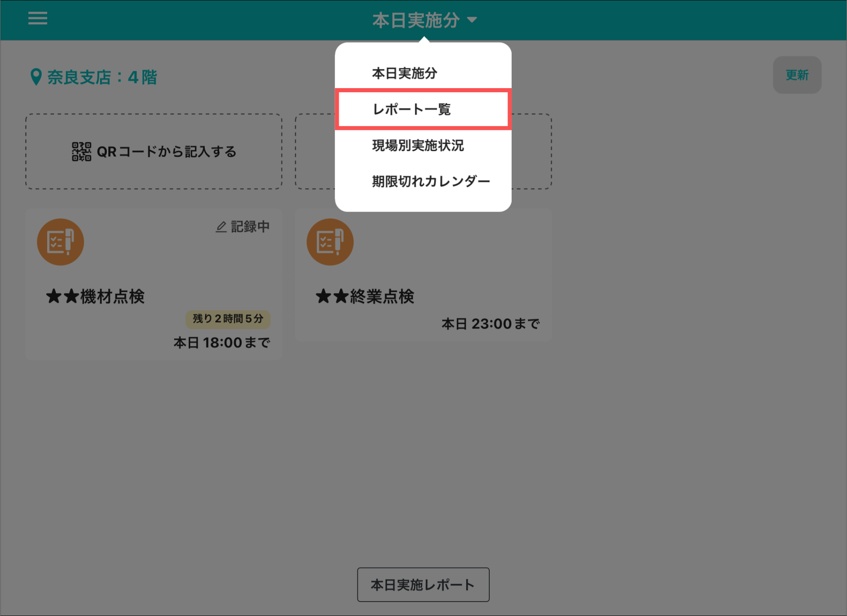Click the 終業点検 checklist icon
Viewport: 847px width, 616px height.
[330, 242]
